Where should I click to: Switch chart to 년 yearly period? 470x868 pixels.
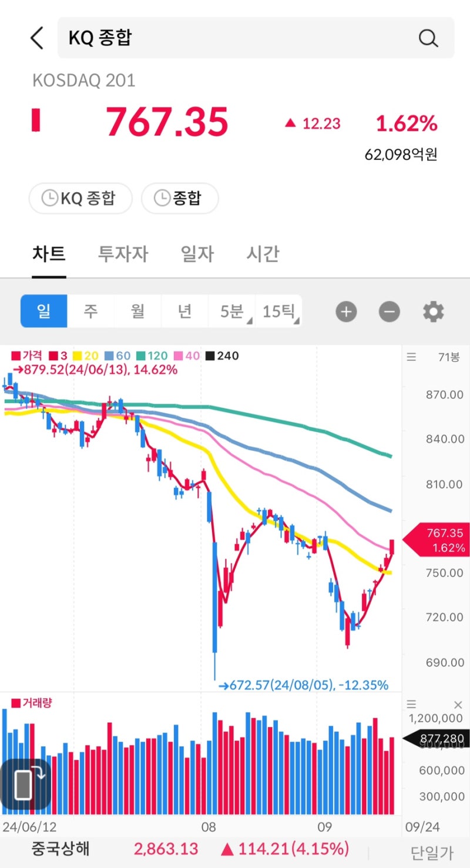point(184,311)
